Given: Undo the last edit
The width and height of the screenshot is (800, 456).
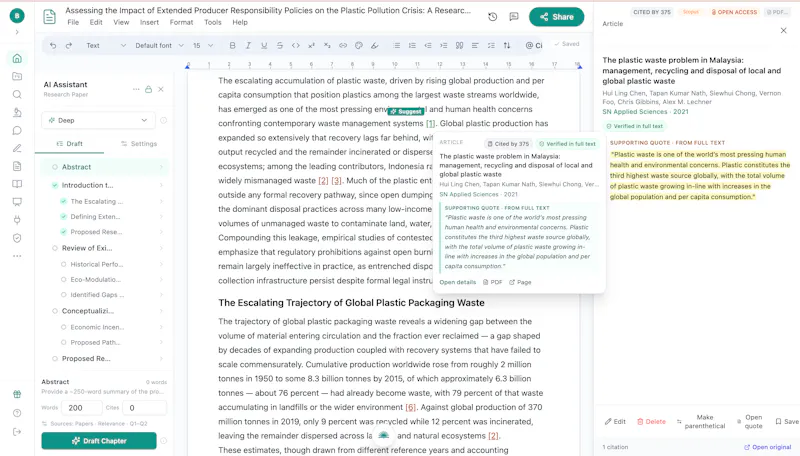Looking at the screenshot, I should pos(53,45).
